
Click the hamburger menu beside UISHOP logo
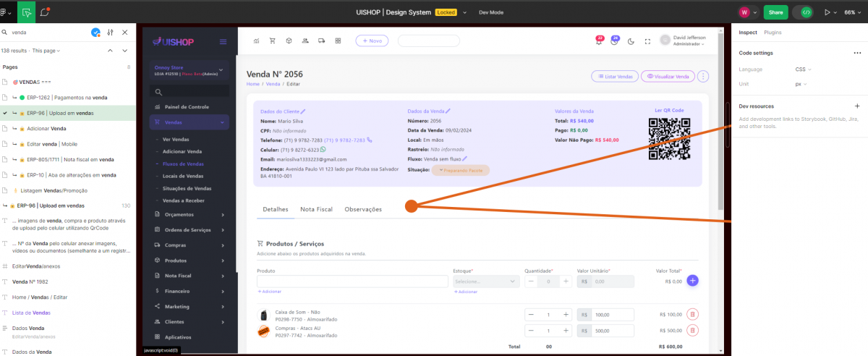[223, 42]
